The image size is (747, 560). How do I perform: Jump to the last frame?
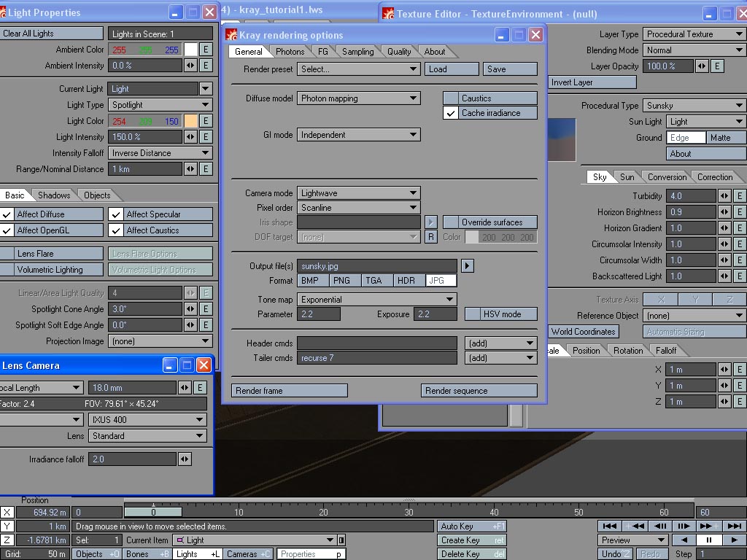pyautogui.click(x=733, y=526)
